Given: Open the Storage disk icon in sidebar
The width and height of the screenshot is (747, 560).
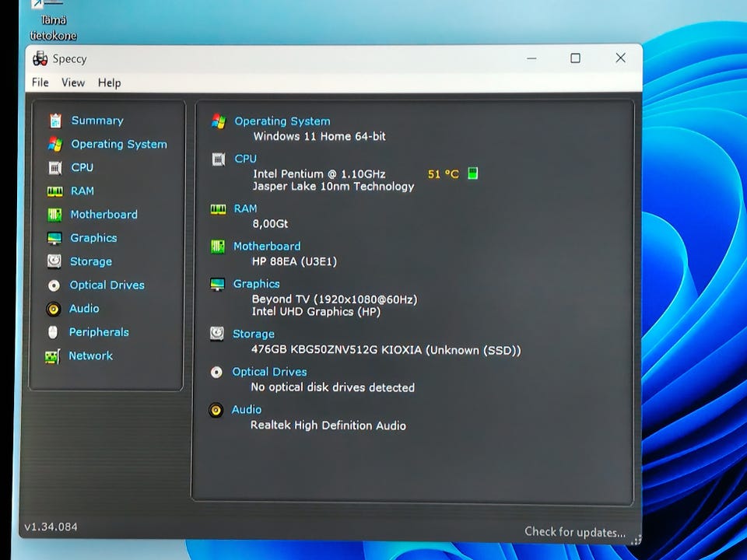Looking at the screenshot, I should point(54,261).
